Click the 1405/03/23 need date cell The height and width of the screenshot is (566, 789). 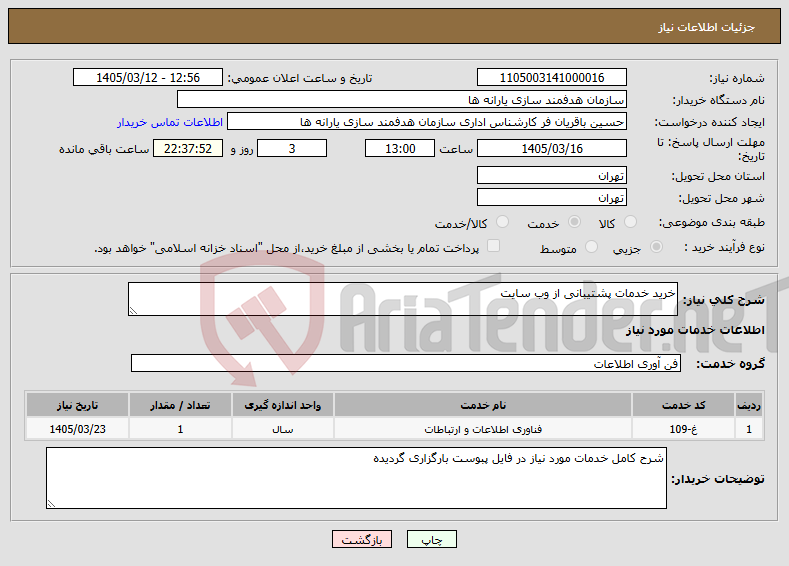pos(77,429)
